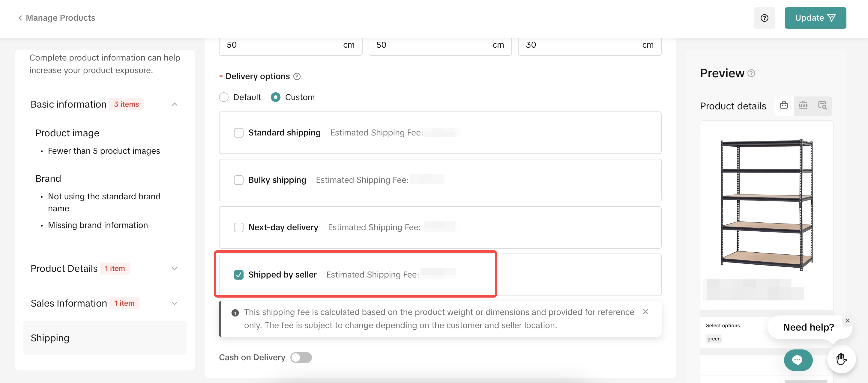The height and width of the screenshot is (383, 868).
Task: Dismiss the shipping fee info notice
Action: click(645, 312)
